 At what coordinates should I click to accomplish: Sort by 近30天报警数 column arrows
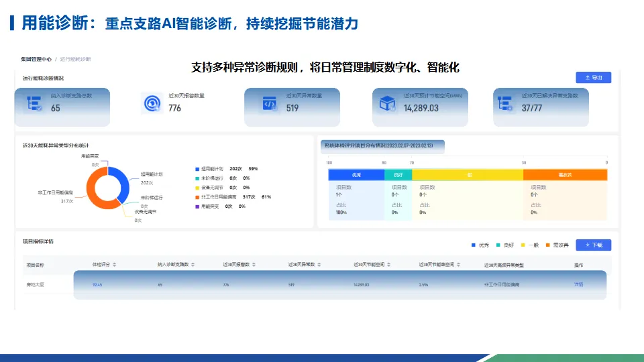click(254, 265)
